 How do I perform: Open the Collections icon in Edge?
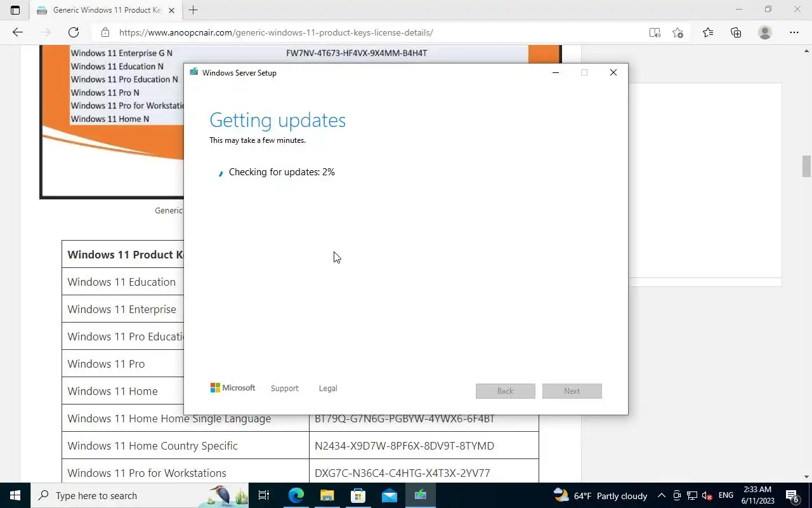[736, 32]
